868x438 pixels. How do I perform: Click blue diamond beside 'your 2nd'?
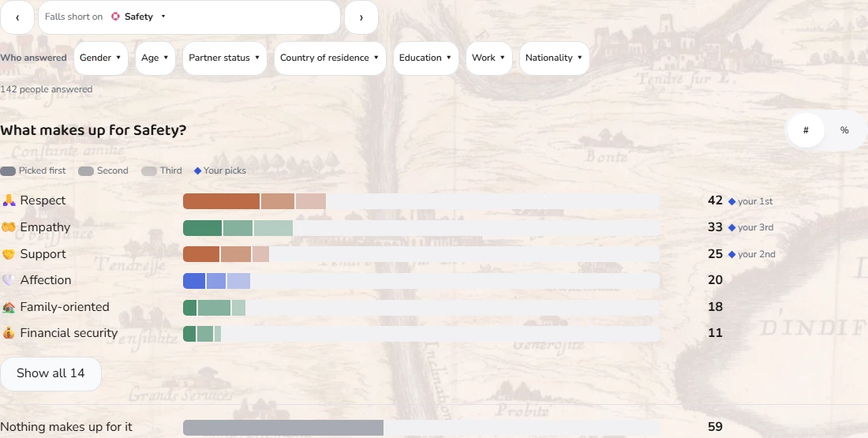(731, 255)
